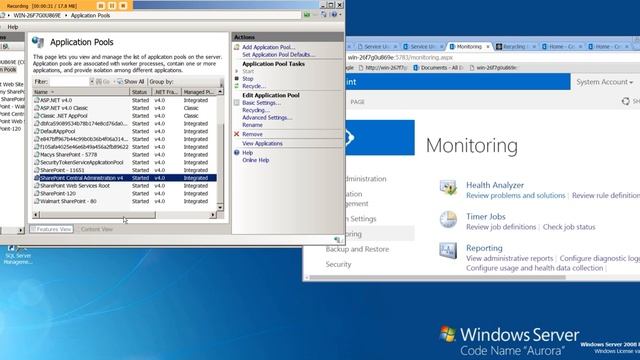Sort by the .NET Framework column header
640x360 pixels.
166,92
